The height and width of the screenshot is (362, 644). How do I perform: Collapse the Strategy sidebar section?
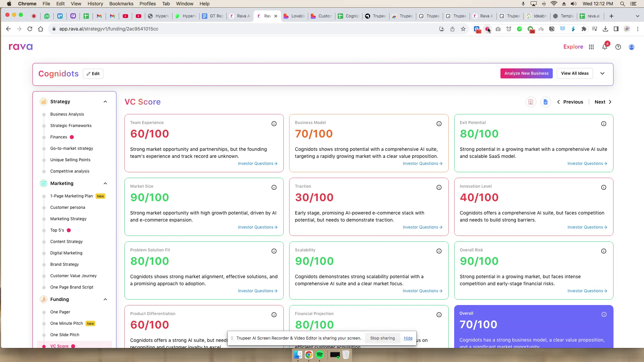pyautogui.click(x=105, y=101)
